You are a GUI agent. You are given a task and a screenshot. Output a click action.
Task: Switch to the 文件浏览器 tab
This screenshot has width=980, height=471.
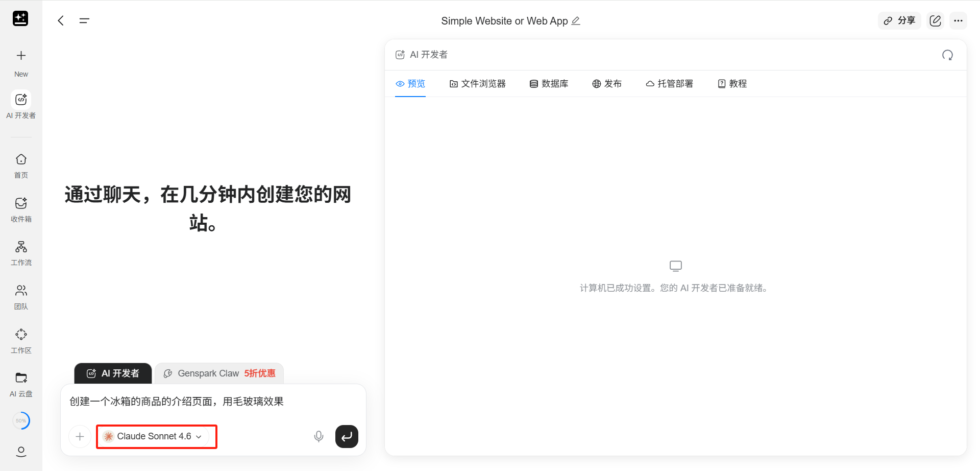click(477, 84)
